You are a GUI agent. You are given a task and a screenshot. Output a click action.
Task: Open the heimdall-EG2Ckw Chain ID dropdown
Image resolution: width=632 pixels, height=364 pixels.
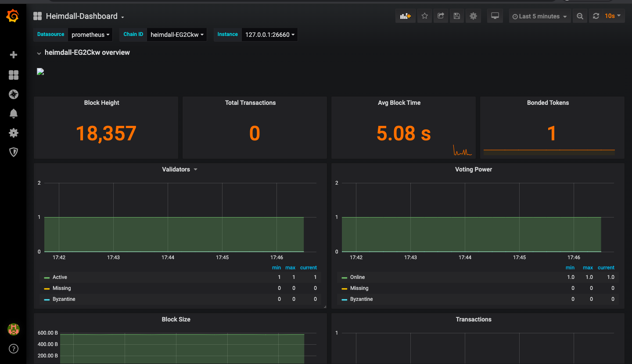coord(177,35)
